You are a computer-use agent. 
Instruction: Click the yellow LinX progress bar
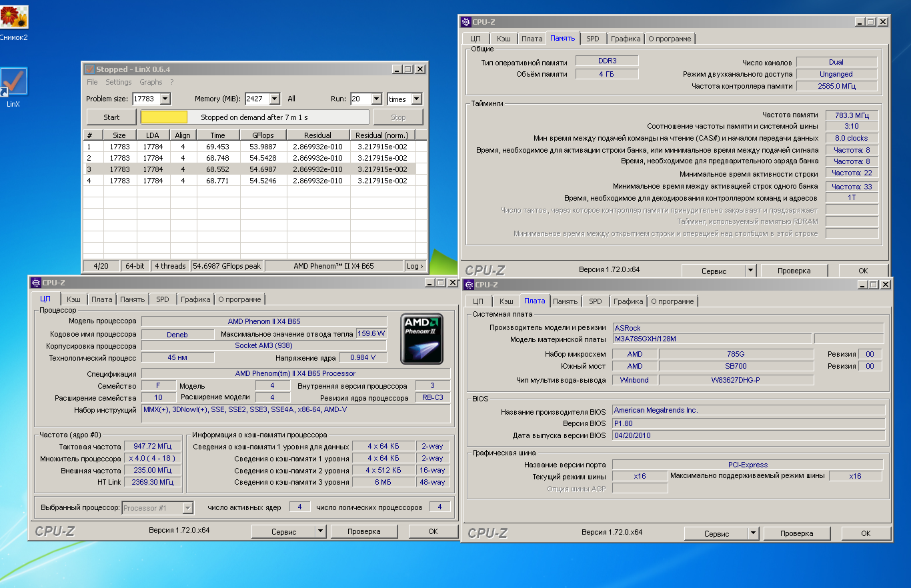click(x=164, y=117)
